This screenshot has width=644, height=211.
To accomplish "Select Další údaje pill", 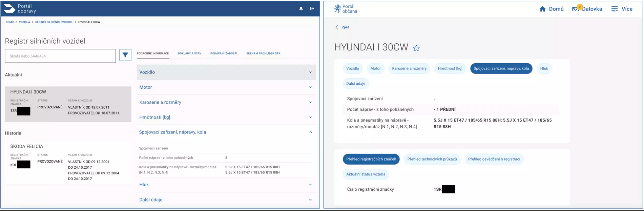I will point(356,83).
